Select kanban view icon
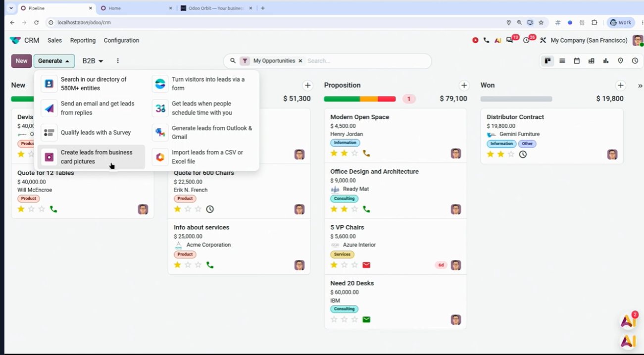 (547, 61)
